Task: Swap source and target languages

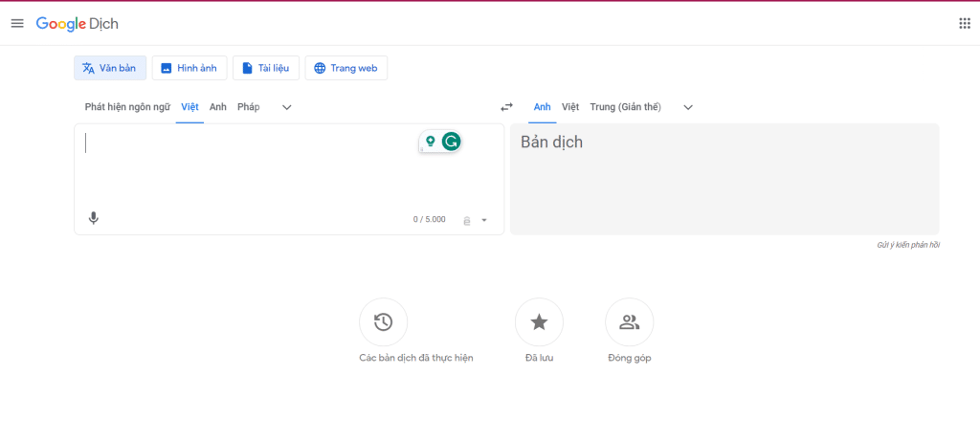Action: [507, 107]
